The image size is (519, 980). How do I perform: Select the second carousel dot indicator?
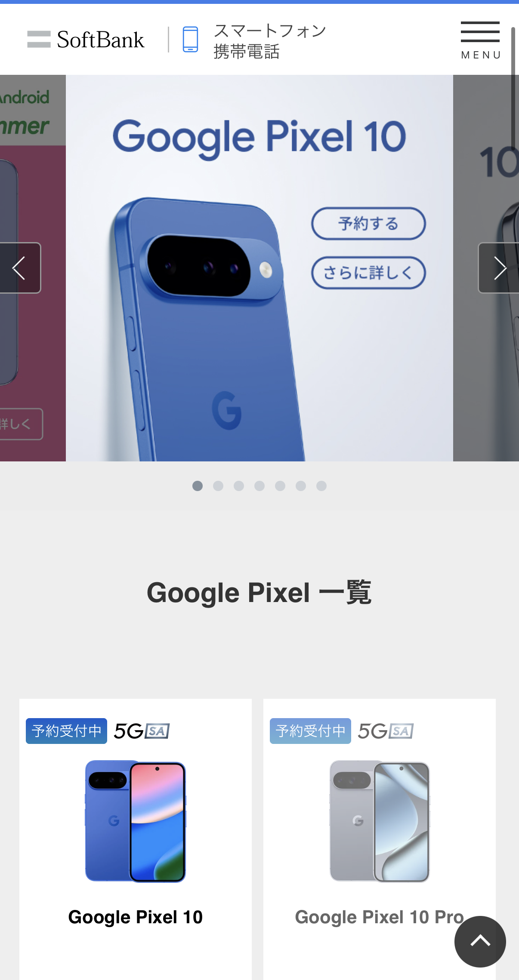tap(218, 486)
